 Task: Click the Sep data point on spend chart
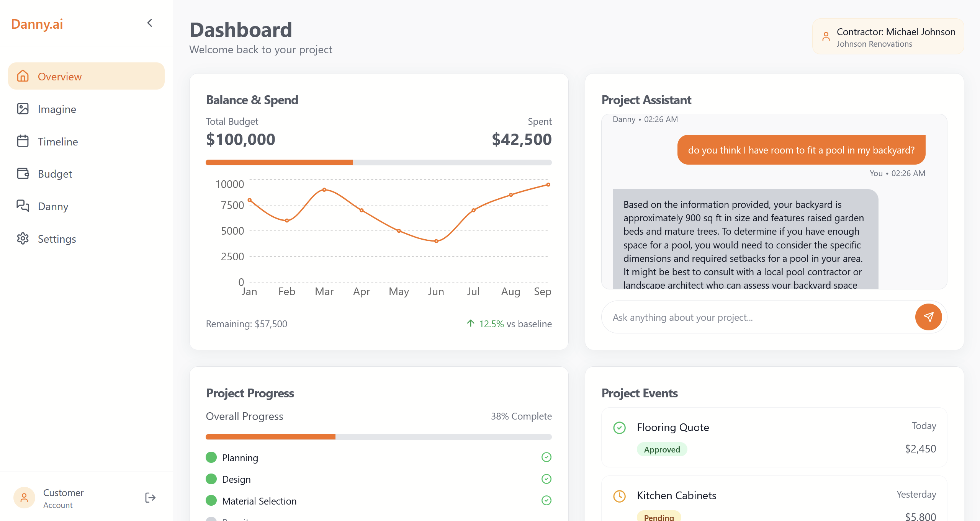(x=548, y=185)
